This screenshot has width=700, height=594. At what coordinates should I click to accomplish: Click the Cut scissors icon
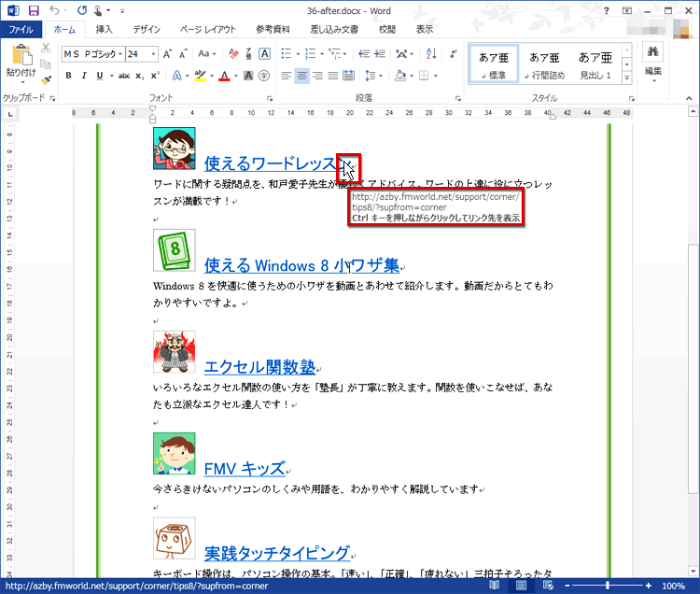coord(46,48)
